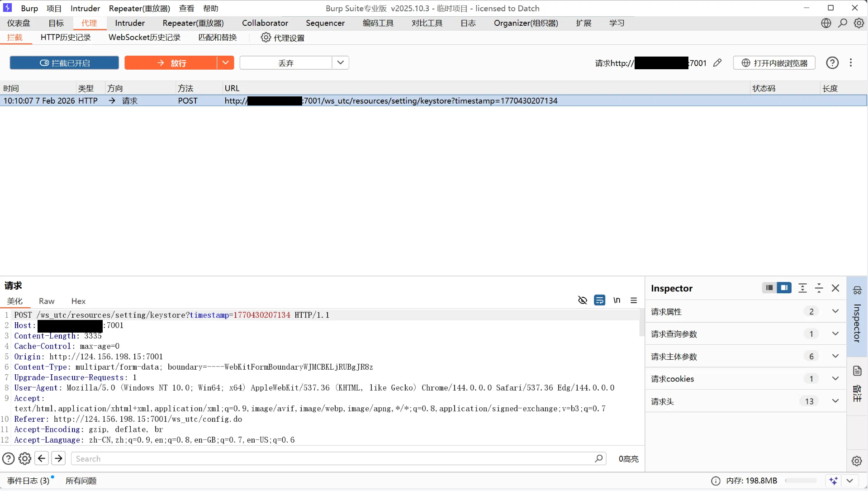Select the intercepted POST request row

coord(433,100)
